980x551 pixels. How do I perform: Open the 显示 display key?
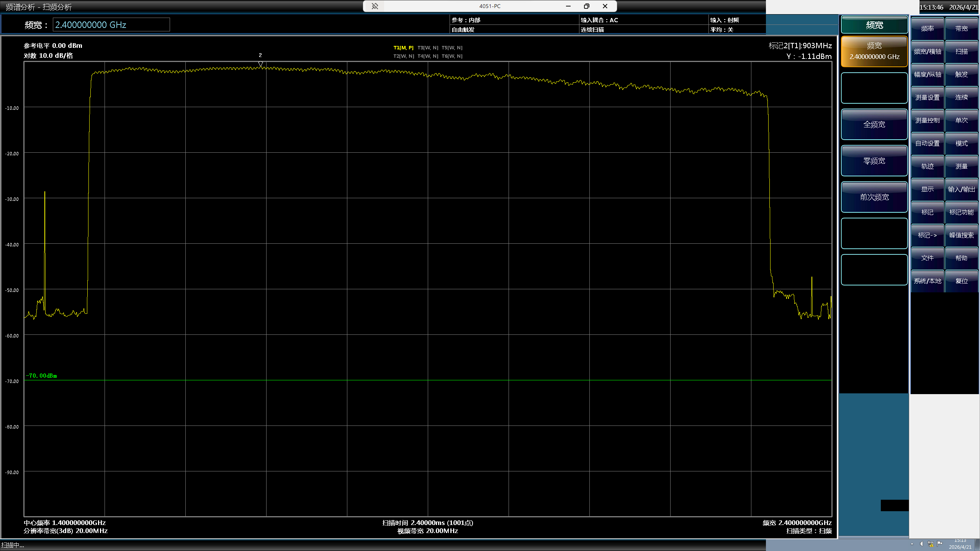click(x=927, y=189)
